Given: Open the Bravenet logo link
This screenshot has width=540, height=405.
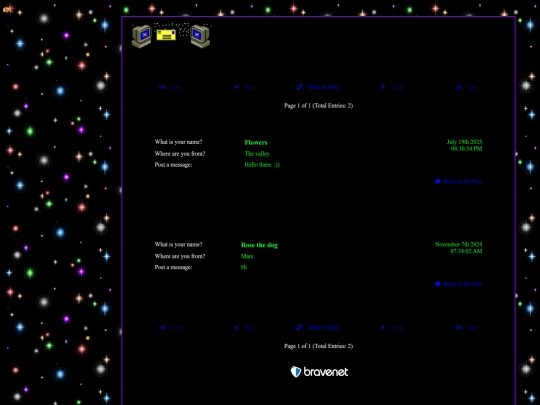Looking at the screenshot, I should click(319, 372).
